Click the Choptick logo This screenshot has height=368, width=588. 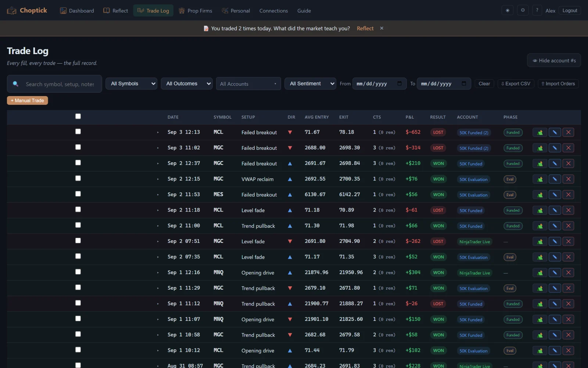27,10
